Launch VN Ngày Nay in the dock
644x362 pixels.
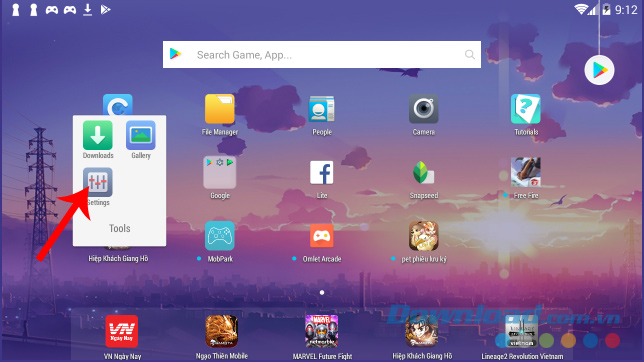pos(122,331)
